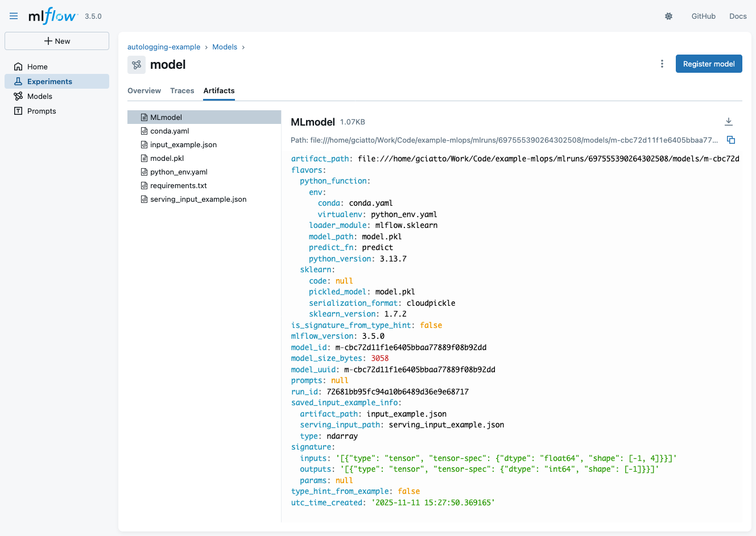Click the model icon beside the title
This screenshot has width=756, height=536.
coord(137,65)
